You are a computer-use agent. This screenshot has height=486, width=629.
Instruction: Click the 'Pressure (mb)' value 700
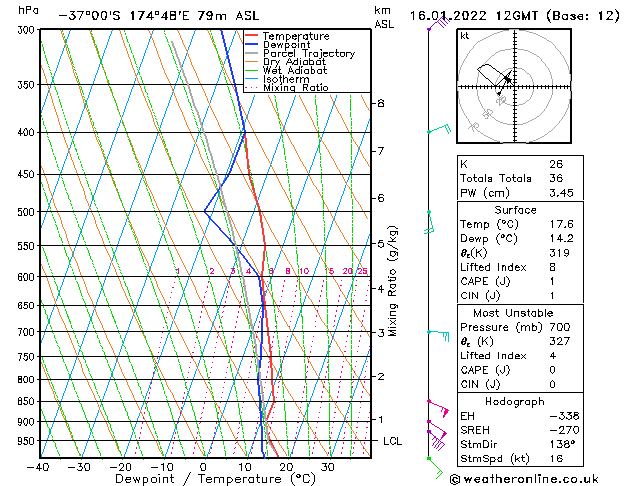[x=560, y=327]
